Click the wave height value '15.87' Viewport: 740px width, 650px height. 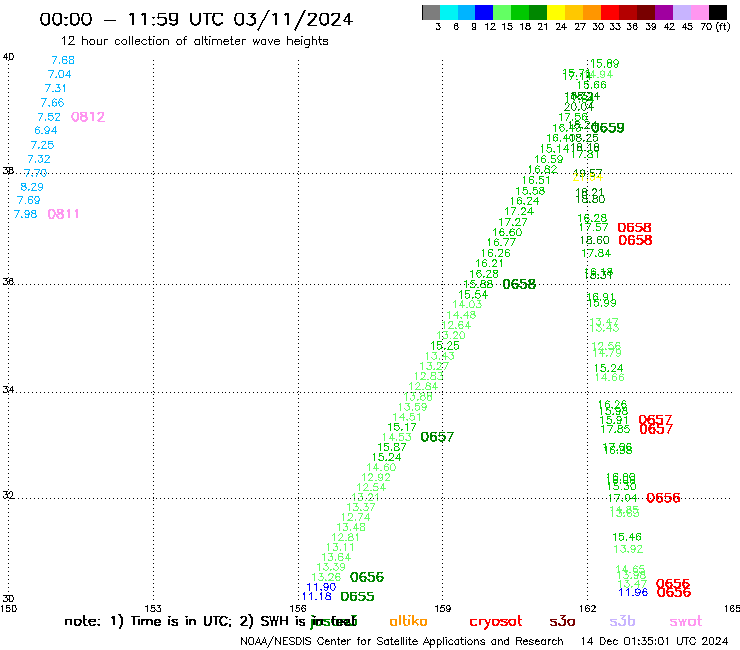click(392, 447)
